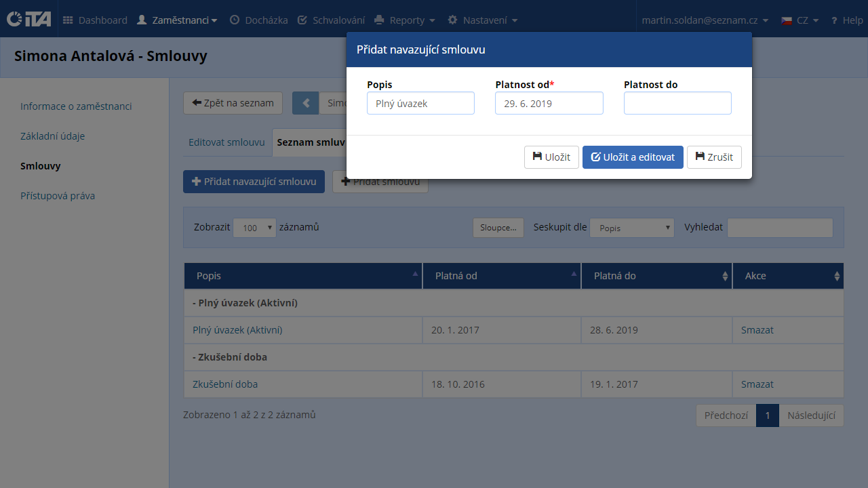Expand the Seskupit dle Popis dropdown
868x488 pixels.
(632, 228)
